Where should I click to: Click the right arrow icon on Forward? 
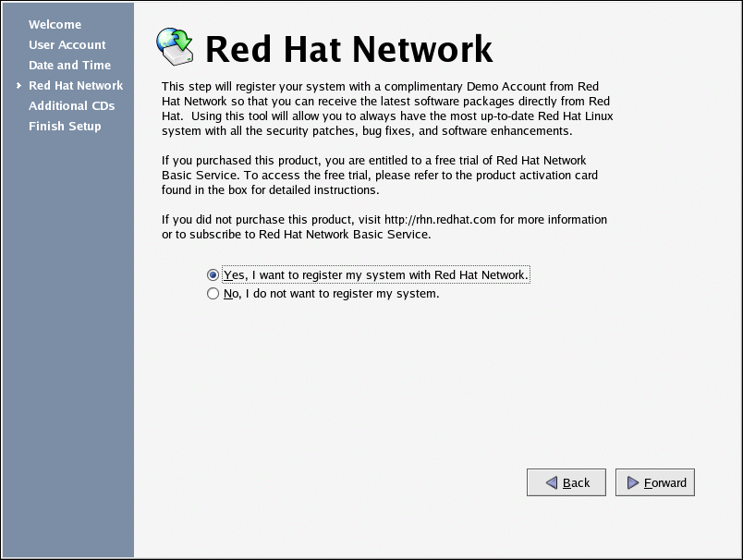point(633,482)
